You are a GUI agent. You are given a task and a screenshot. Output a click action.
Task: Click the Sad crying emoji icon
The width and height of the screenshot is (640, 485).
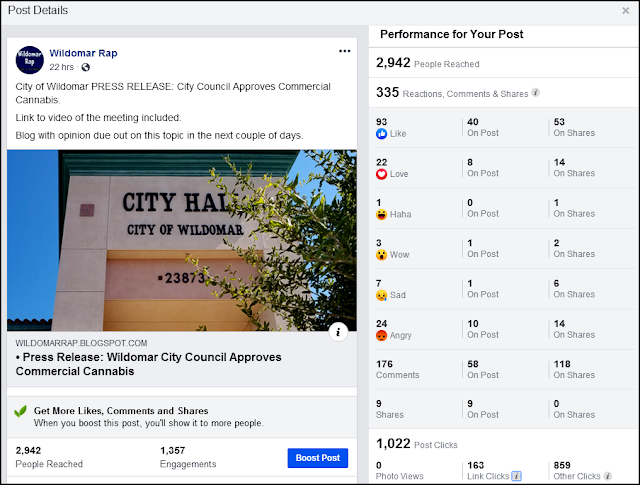coord(381,295)
